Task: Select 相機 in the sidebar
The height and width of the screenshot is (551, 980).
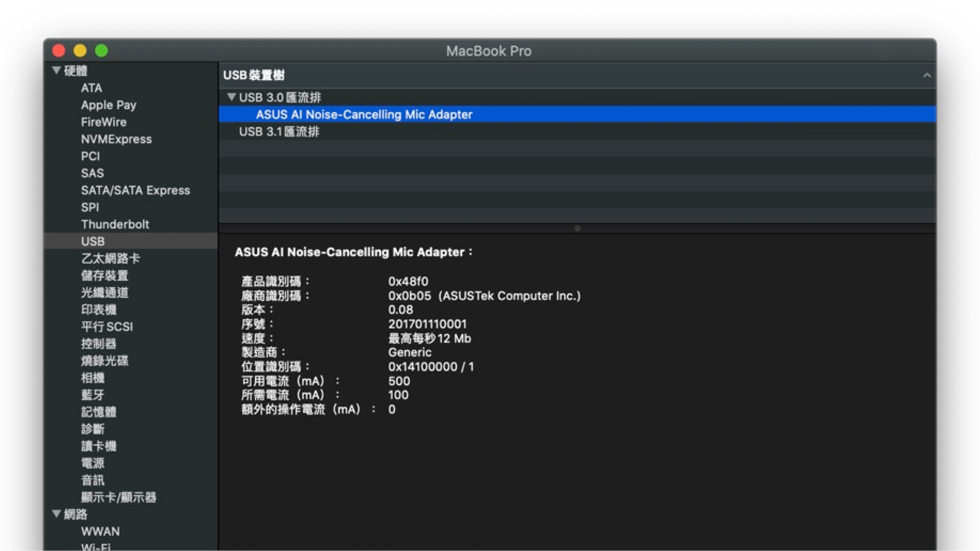Action: pos(92,378)
